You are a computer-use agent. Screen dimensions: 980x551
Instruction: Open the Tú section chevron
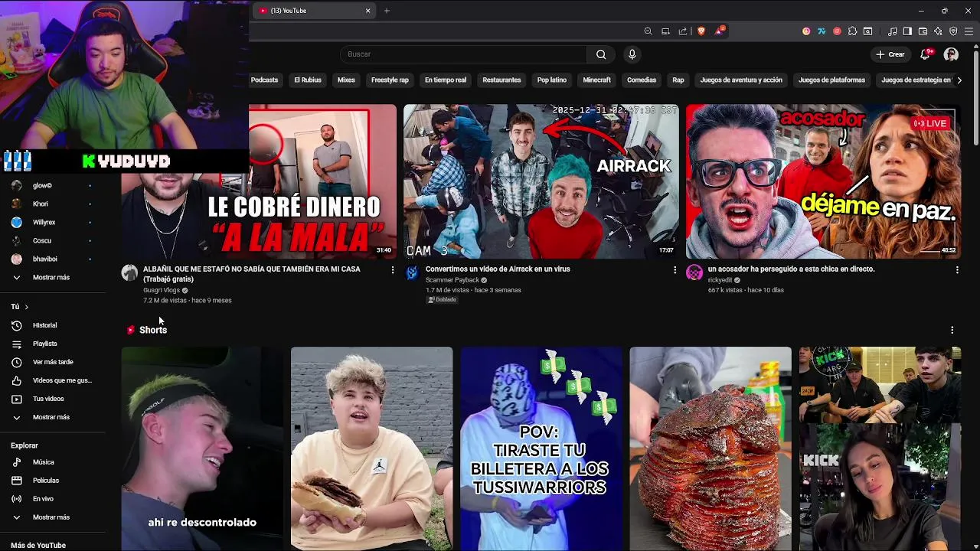tap(26, 307)
